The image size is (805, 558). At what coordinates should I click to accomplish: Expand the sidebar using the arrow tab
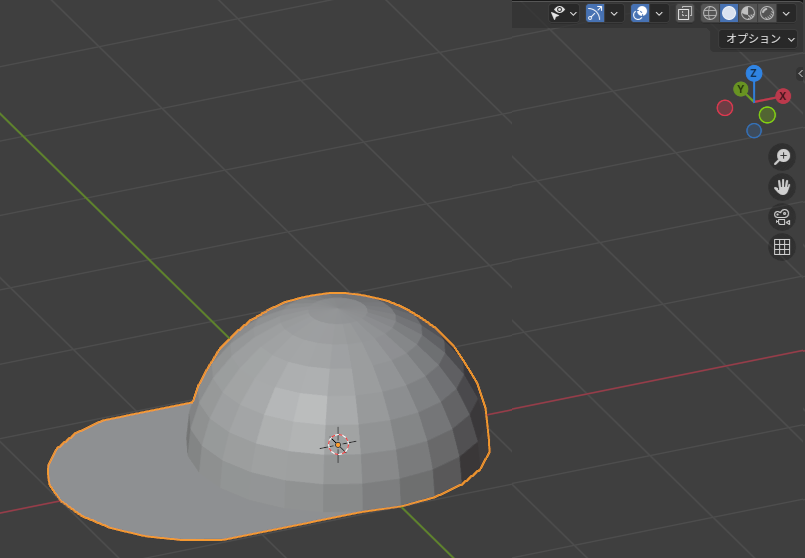(x=800, y=74)
